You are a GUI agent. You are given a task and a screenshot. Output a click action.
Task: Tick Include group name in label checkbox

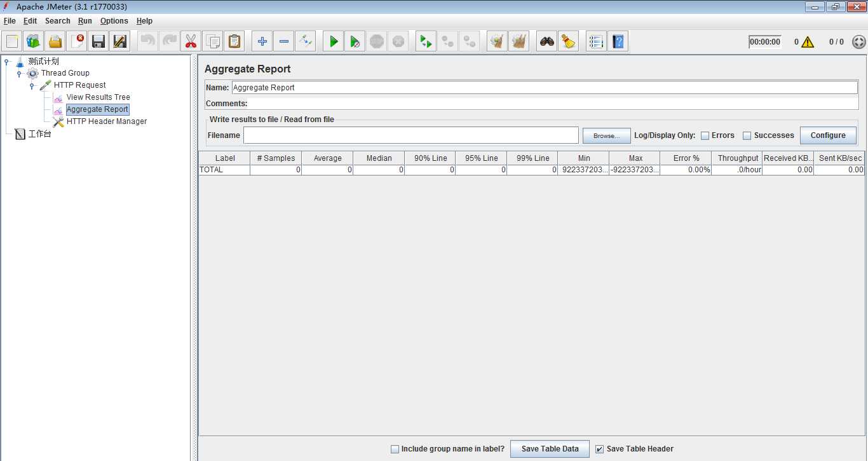tap(395, 449)
